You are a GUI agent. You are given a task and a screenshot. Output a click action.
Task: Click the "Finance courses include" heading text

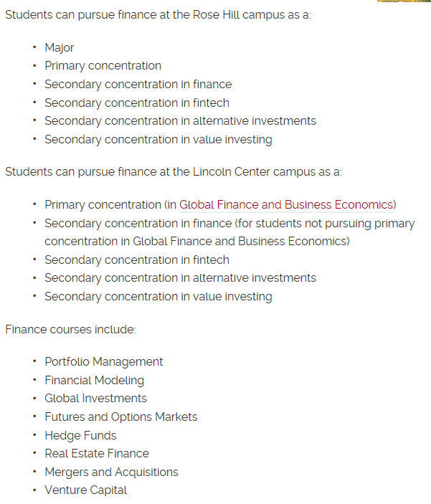tap(70, 330)
